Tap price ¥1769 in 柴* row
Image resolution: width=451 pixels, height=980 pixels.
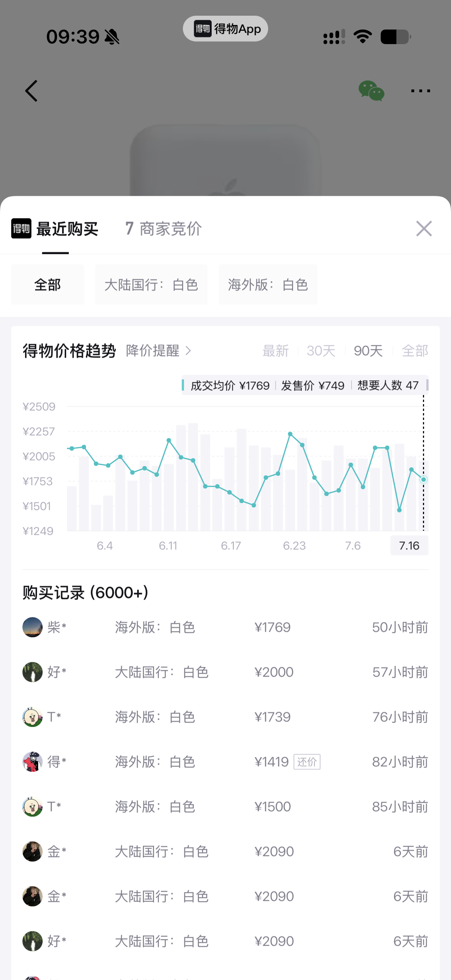[x=273, y=627]
